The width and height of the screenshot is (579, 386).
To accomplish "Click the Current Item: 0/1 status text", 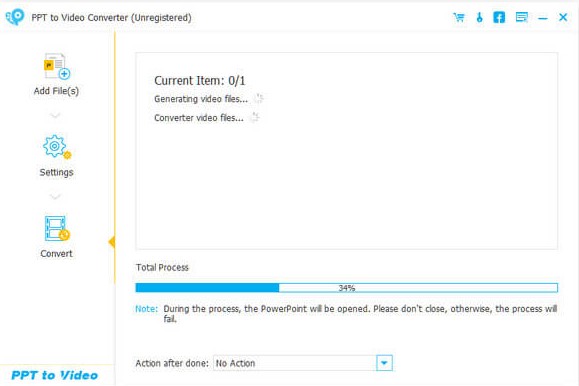I will pyautogui.click(x=200, y=81).
